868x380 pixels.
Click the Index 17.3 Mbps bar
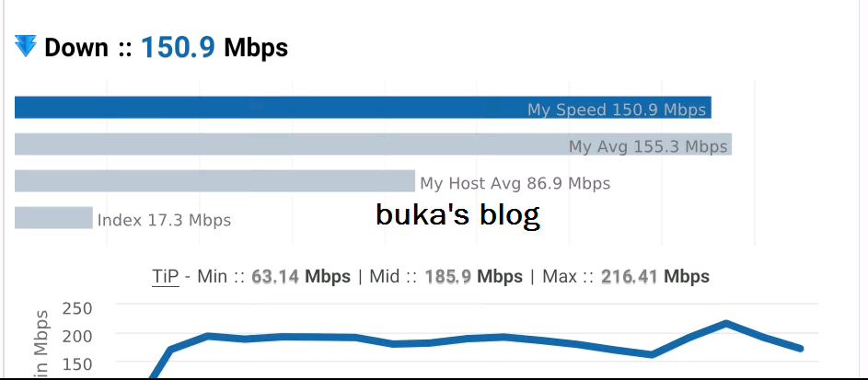(x=53, y=217)
